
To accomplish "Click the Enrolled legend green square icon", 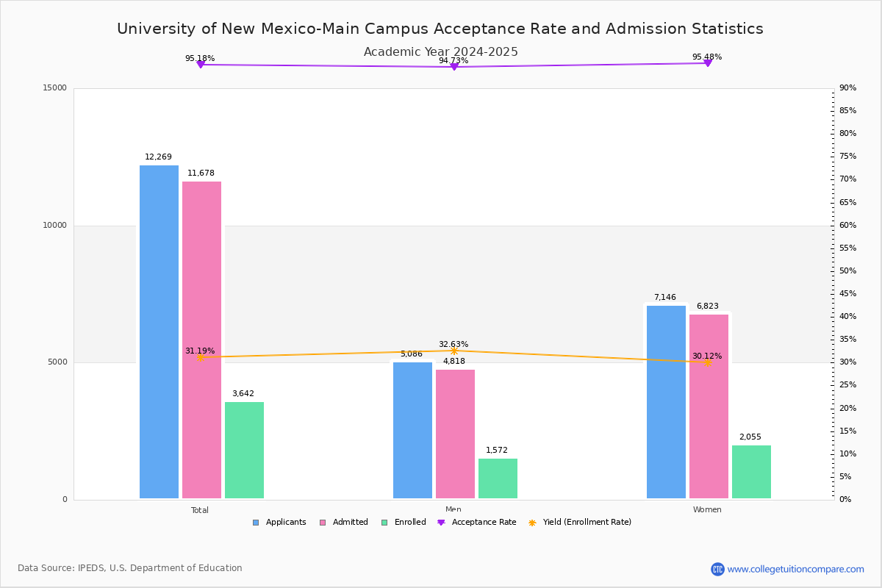I will point(384,523).
